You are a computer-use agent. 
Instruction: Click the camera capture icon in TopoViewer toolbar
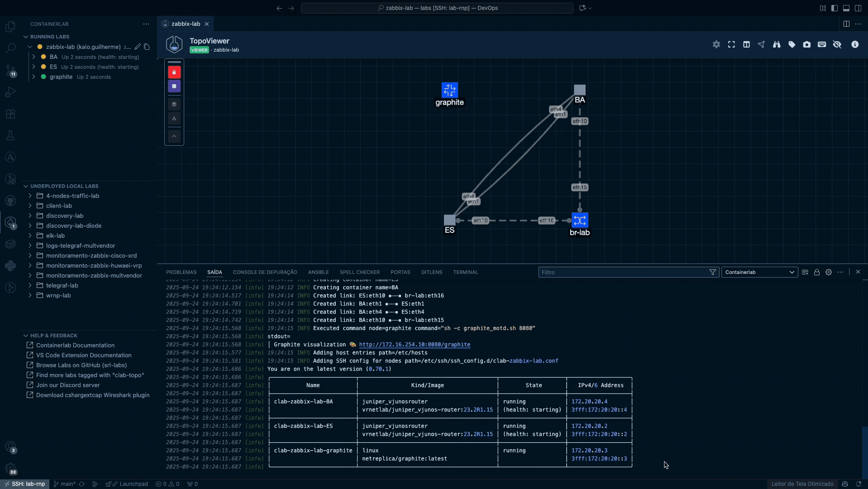(806, 44)
